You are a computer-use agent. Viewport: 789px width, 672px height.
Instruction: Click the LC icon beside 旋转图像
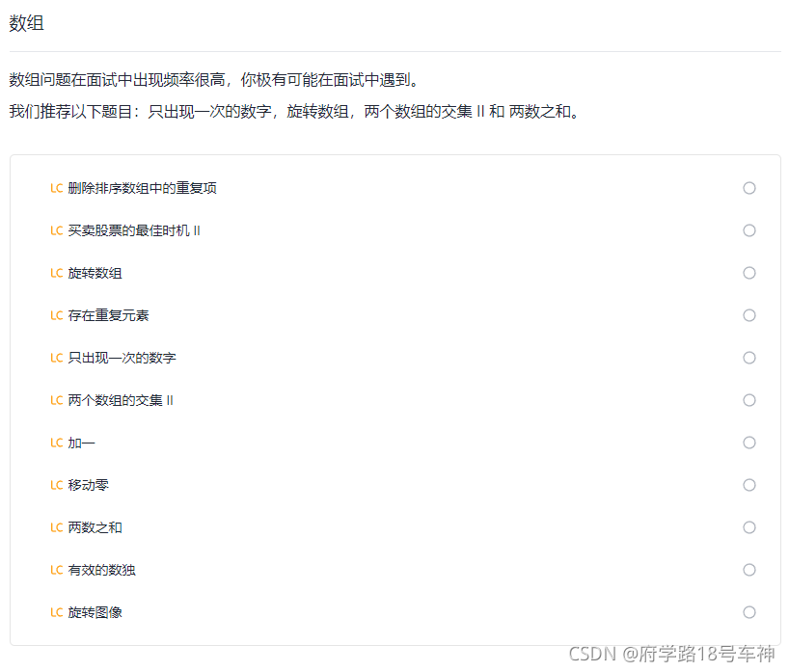pos(56,612)
